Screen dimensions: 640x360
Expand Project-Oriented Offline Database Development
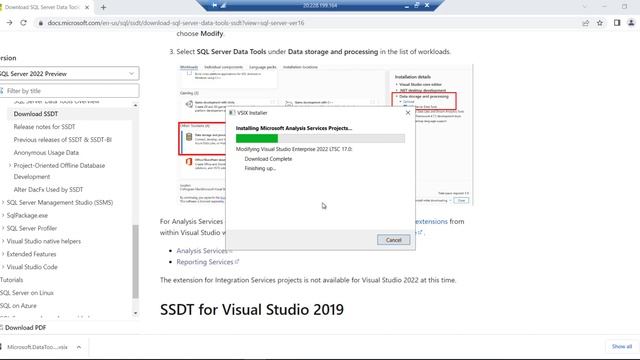tap(10, 165)
